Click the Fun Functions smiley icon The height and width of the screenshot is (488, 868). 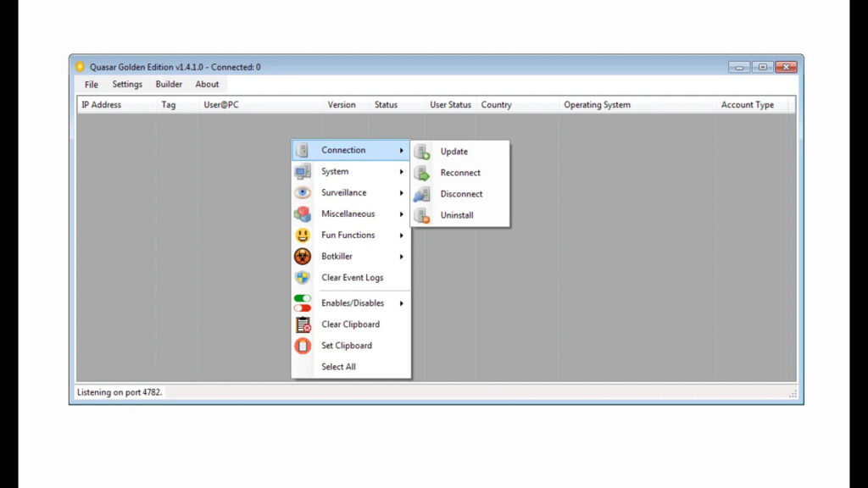303,236
